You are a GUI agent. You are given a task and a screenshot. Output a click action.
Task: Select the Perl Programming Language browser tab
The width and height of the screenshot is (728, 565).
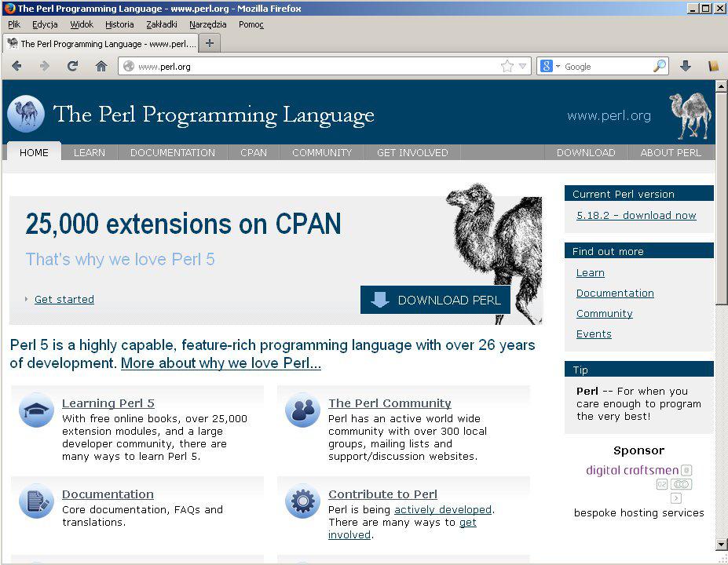[x=101, y=44]
